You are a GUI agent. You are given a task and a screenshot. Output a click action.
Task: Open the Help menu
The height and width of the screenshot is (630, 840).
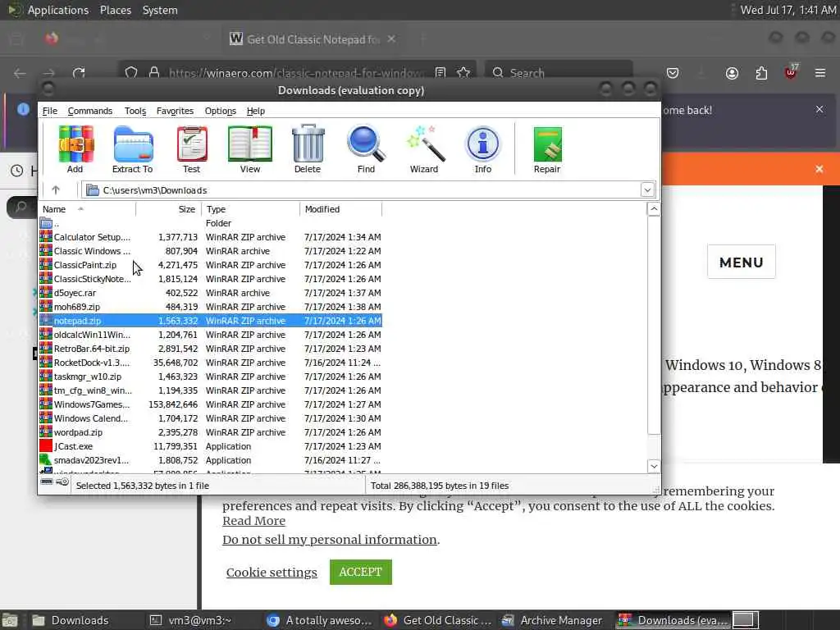(x=256, y=111)
